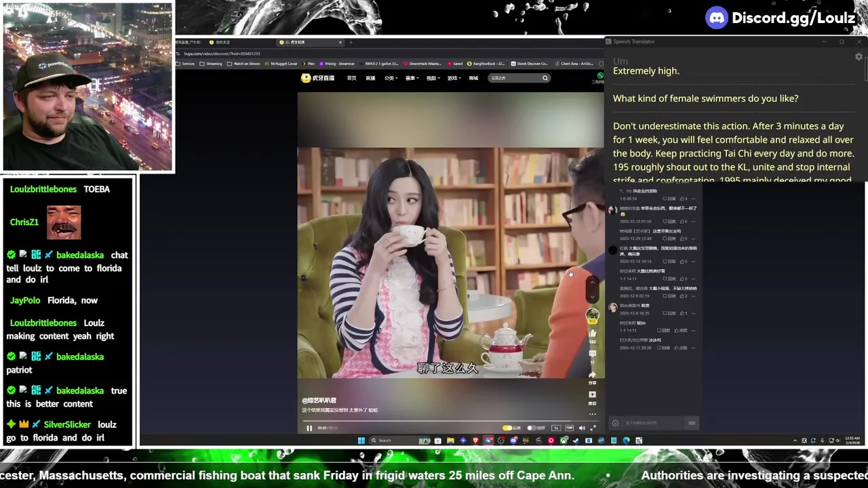868x488 pixels.
Task: Click the share arrow icon beside the video
Action: pyautogui.click(x=592, y=373)
